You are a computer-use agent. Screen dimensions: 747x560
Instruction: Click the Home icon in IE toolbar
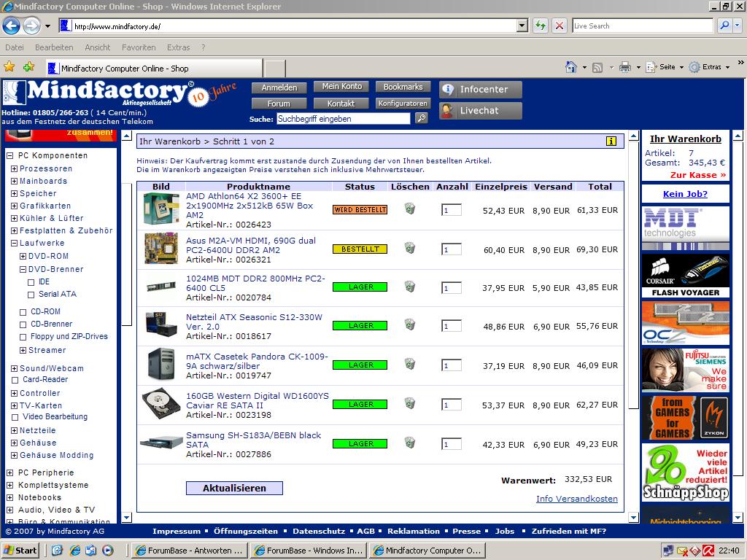570,67
